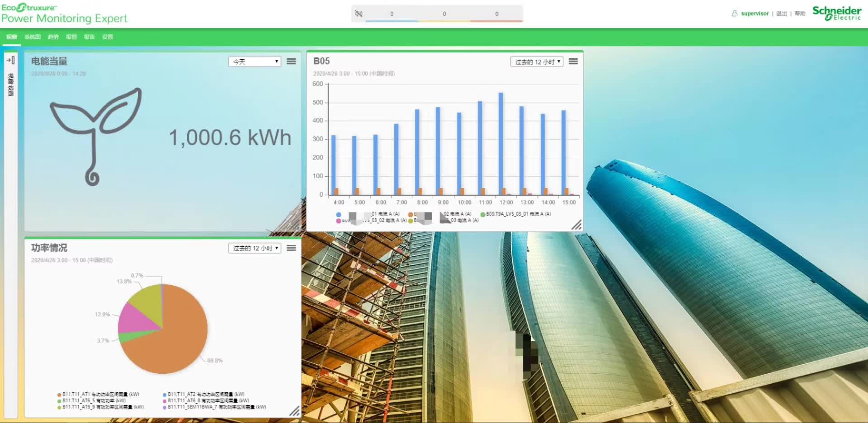Click the supervisor user profile icon
Image resolution: width=868 pixels, height=423 pixels.
(x=735, y=14)
